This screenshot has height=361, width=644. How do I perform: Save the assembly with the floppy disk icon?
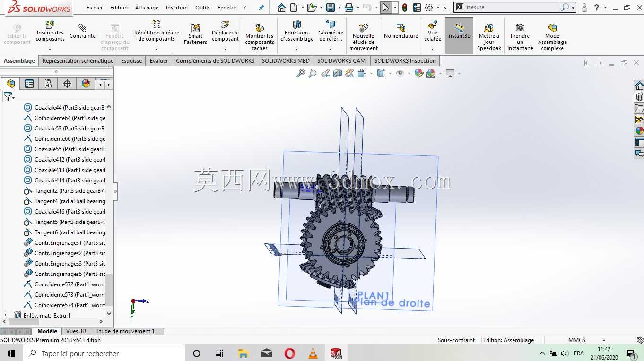[x=330, y=8]
